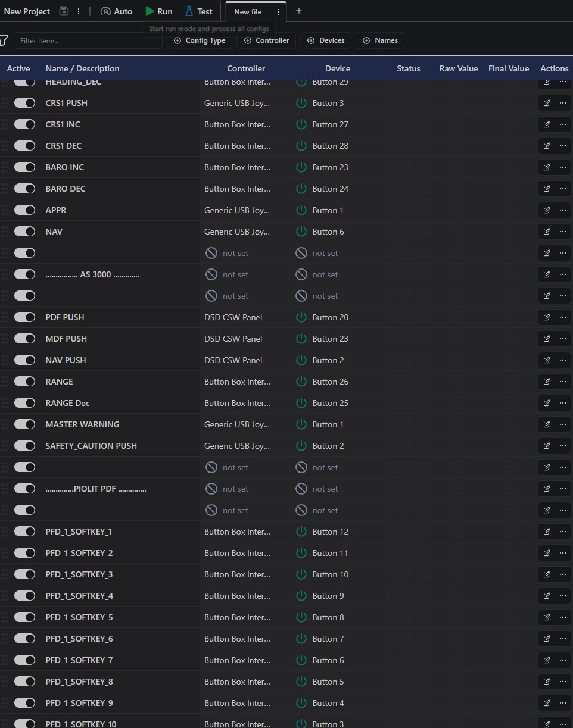The height and width of the screenshot is (728, 573).
Task: Open the Devices filter dropdown
Action: [326, 40]
